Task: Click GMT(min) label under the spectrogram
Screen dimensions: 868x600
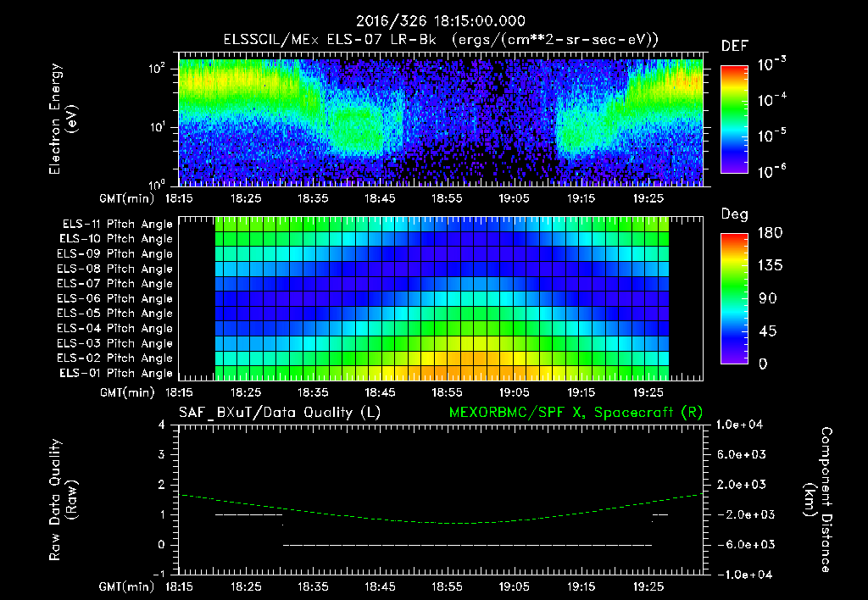Action: coord(126,198)
